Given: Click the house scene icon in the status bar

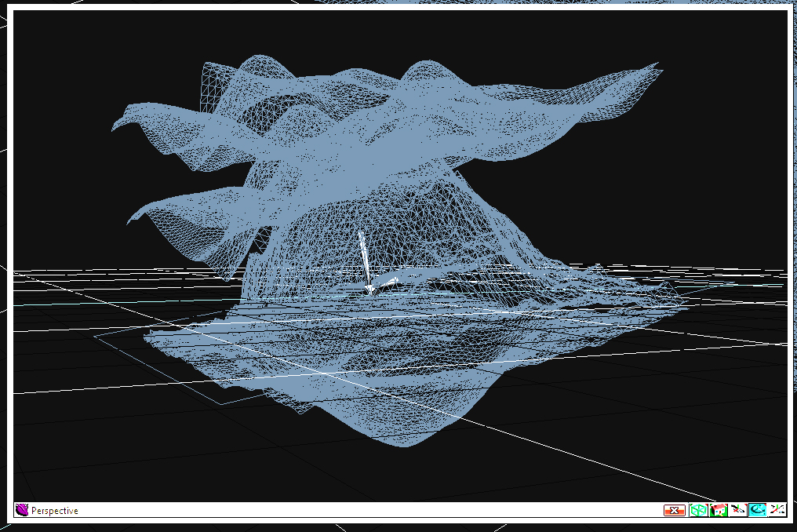Looking at the screenshot, I should pos(718,509).
